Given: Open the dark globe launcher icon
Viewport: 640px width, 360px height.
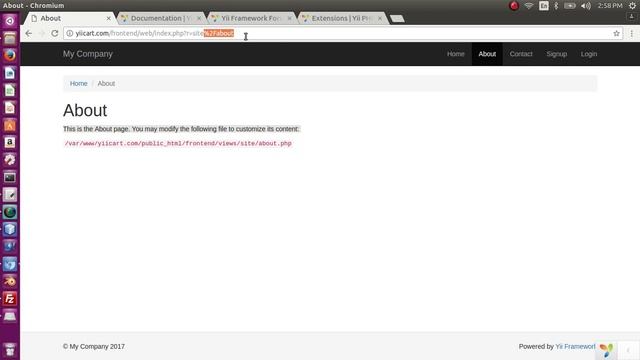Looking at the screenshot, I should click(x=10, y=212).
